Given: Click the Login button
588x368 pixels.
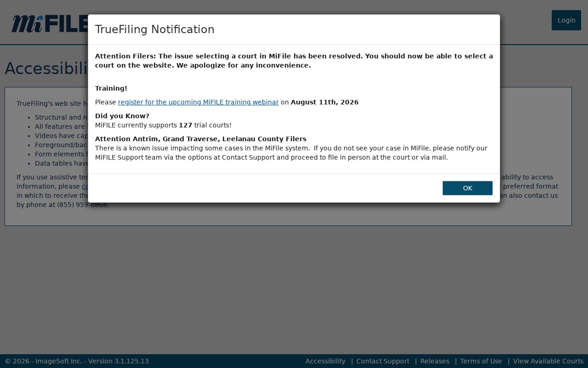Looking at the screenshot, I should tap(566, 20).
